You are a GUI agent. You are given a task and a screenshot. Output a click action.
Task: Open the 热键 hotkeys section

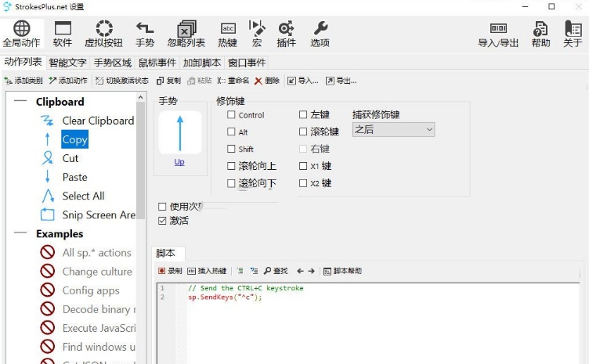tap(228, 34)
